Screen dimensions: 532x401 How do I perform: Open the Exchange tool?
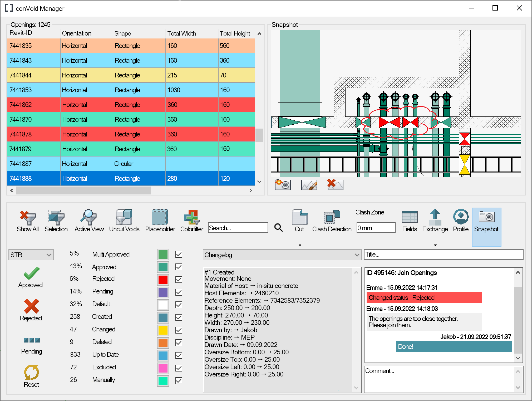[x=435, y=217]
